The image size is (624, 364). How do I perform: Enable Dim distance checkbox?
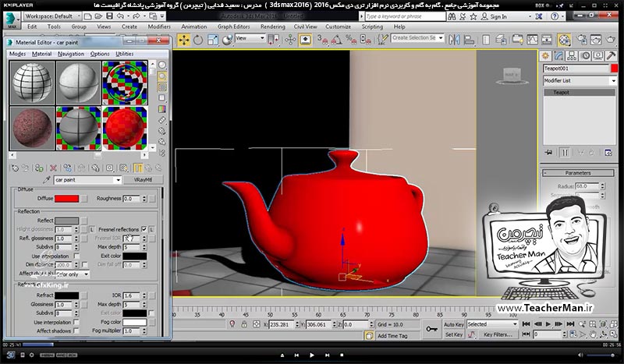(x=84, y=264)
